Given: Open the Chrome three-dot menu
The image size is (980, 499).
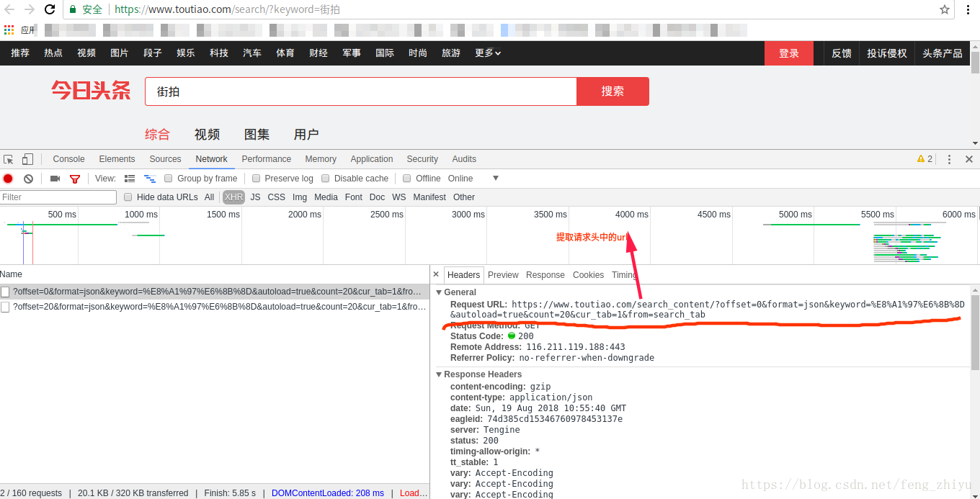Looking at the screenshot, I should pos(968,9).
